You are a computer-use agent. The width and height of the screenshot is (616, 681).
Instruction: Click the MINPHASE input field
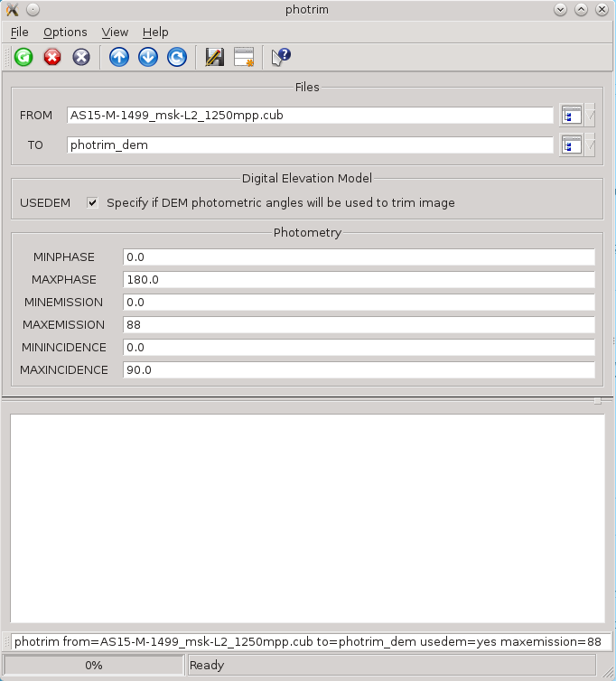pos(359,257)
